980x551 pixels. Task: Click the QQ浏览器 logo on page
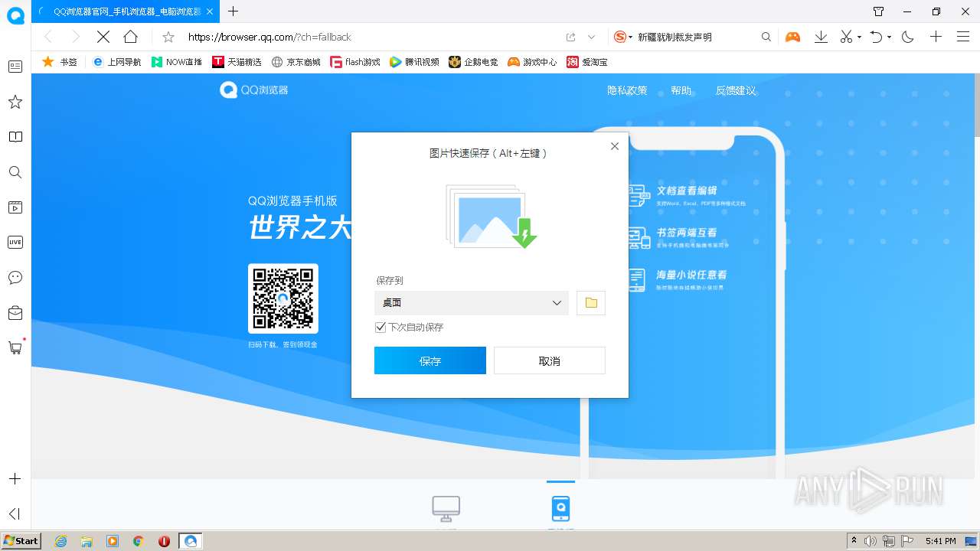(x=253, y=90)
